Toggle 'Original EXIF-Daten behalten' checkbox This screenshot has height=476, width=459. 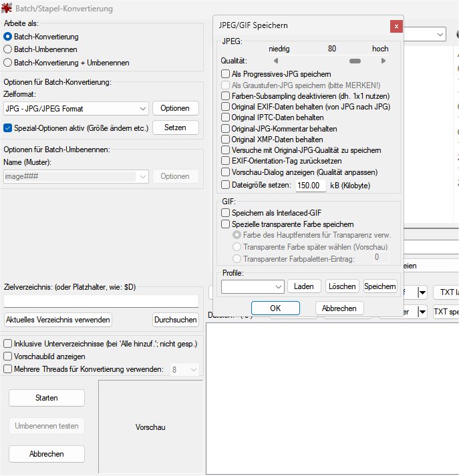[226, 107]
